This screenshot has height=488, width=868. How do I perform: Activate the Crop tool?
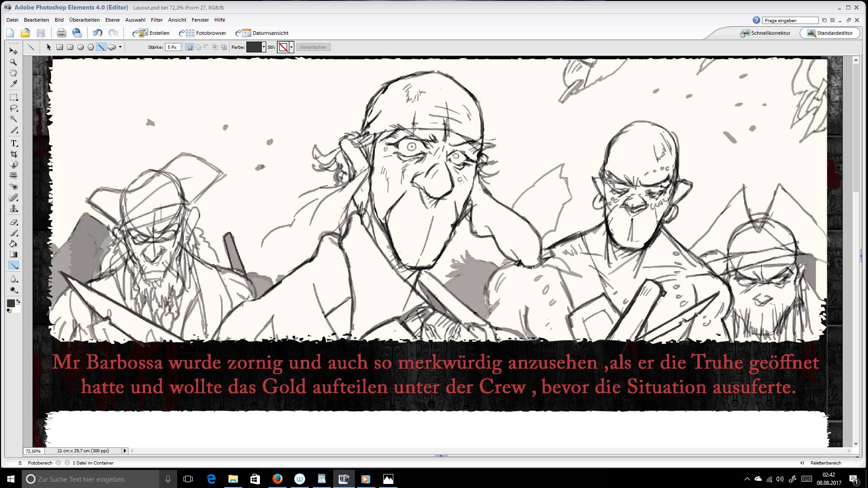click(x=14, y=154)
